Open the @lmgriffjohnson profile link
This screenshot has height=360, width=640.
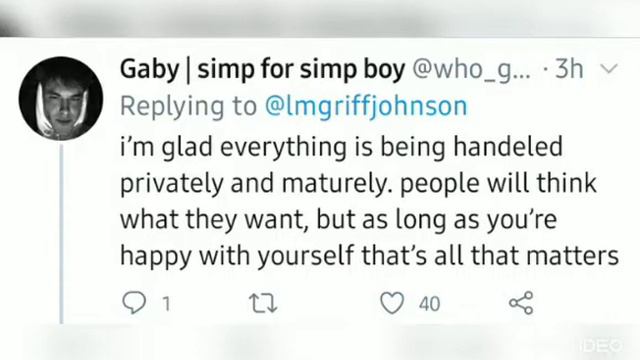(366, 106)
